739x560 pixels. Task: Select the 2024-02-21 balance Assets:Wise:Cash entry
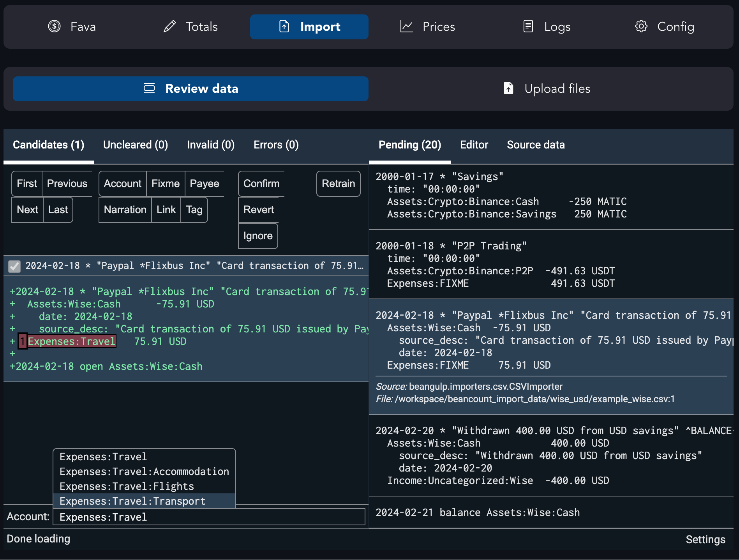551,512
